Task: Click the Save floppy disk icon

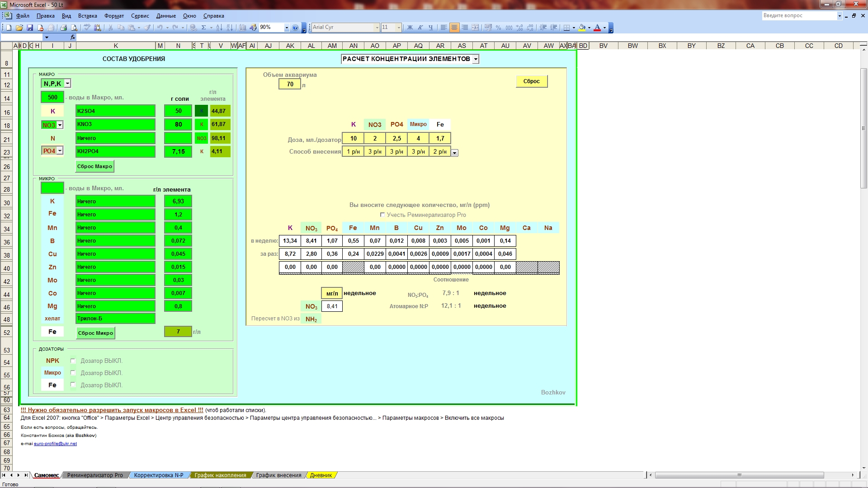Action: (x=30, y=28)
